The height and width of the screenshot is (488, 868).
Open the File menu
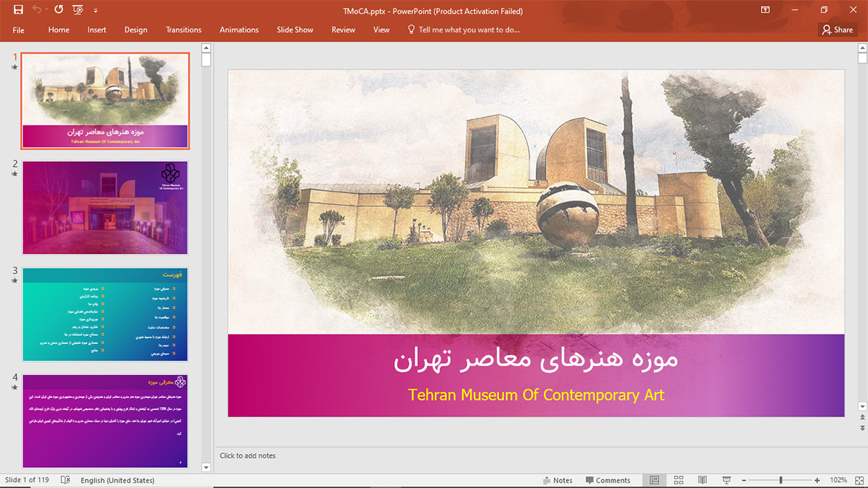click(x=18, y=30)
